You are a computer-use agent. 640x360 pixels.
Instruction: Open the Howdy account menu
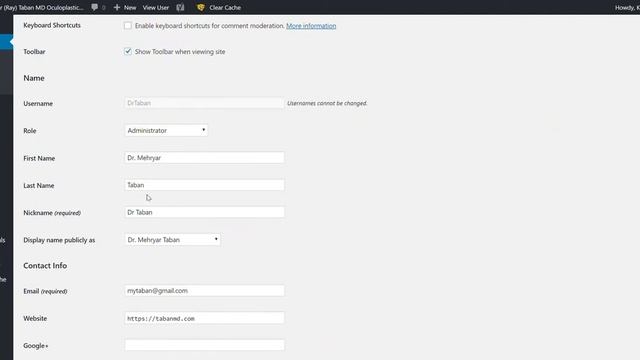click(x=627, y=7)
